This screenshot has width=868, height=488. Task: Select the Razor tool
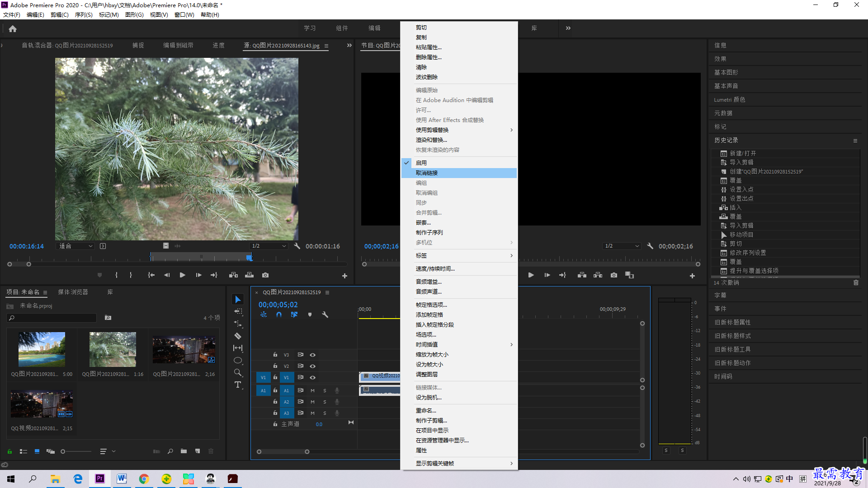pyautogui.click(x=238, y=336)
